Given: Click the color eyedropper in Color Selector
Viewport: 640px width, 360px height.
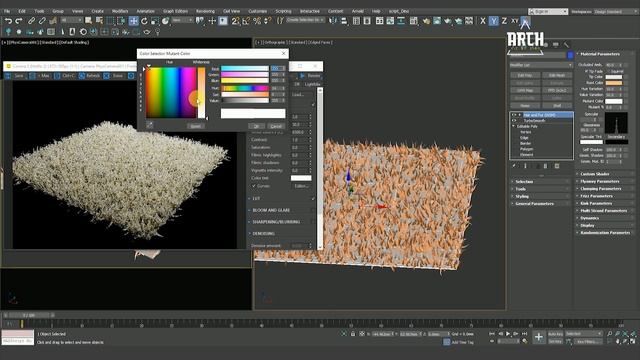Looking at the screenshot, I should point(149,125).
